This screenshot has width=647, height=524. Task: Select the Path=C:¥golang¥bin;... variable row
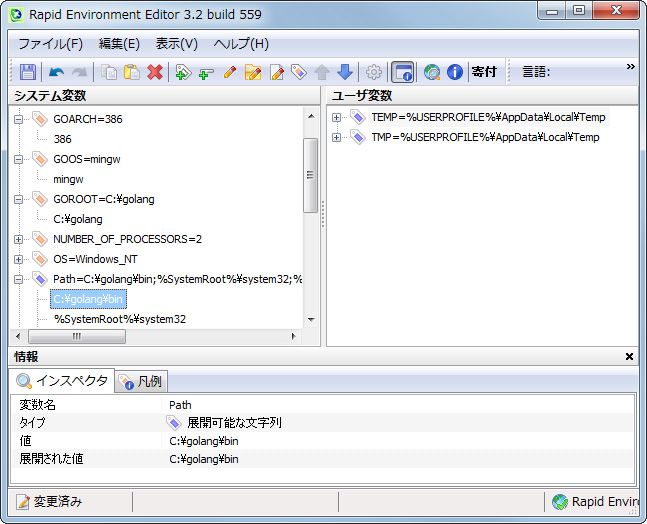click(177, 279)
